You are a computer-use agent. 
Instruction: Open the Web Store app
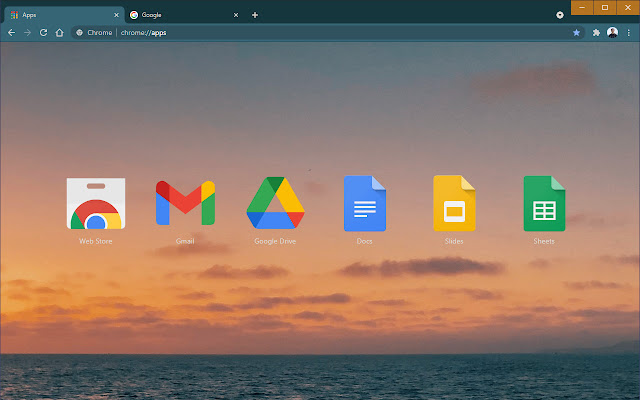pyautogui.click(x=95, y=204)
